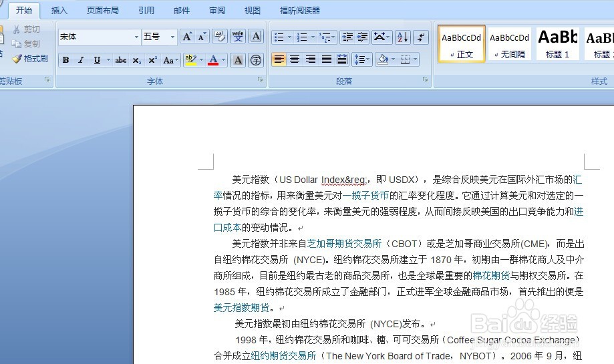
Task: Open change case Aa dropdown
Action: click(170, 60)
